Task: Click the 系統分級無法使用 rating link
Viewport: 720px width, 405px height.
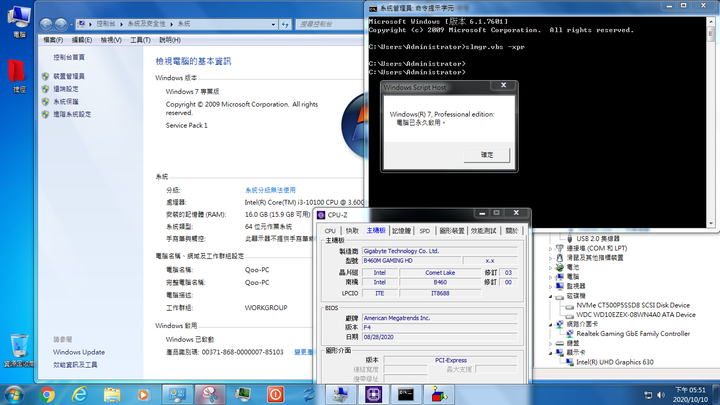Action: (270, 190)
